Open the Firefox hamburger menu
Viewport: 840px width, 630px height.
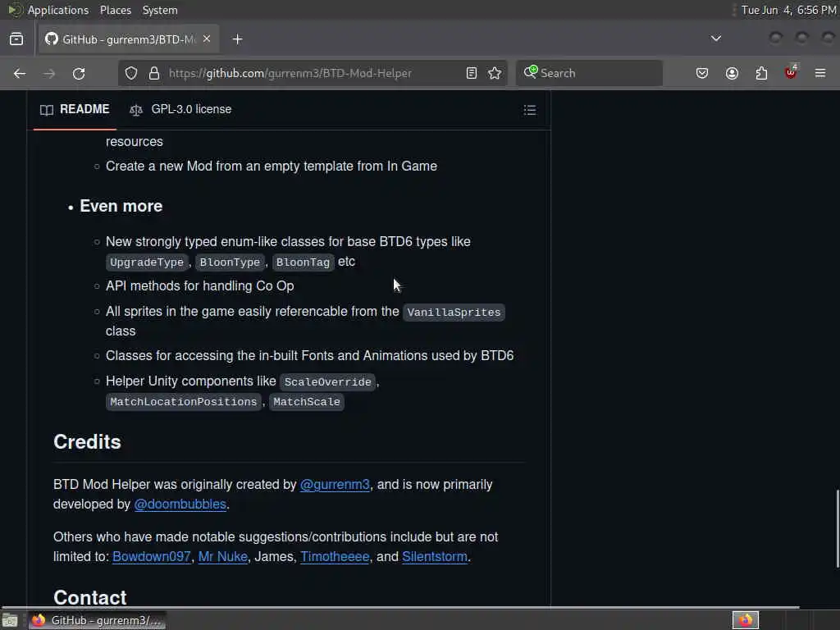tap(820, 73)
